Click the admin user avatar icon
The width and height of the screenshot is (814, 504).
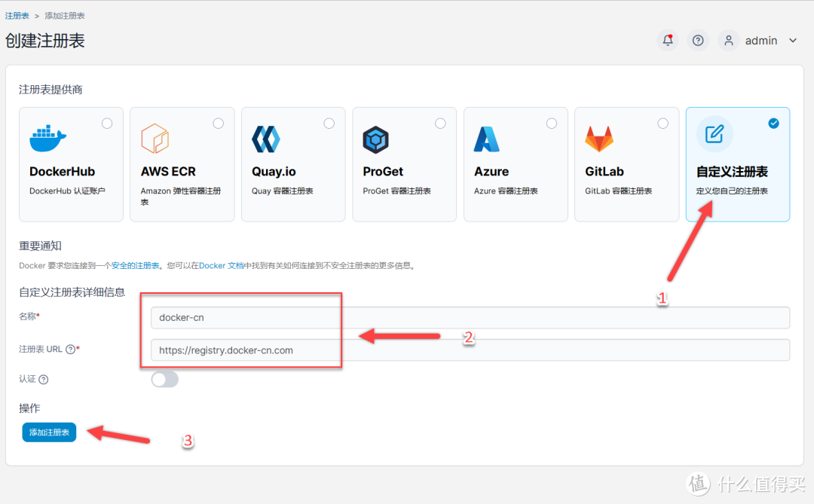coord(728,41)
